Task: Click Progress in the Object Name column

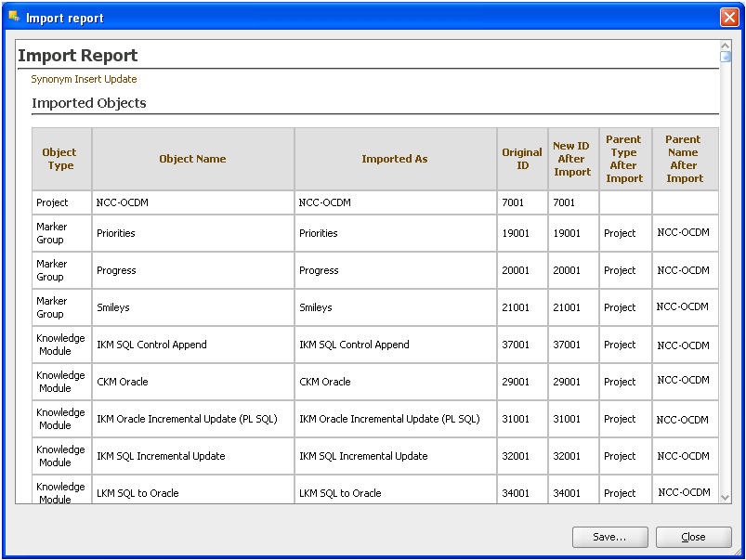Action: (x=116, y=270)
